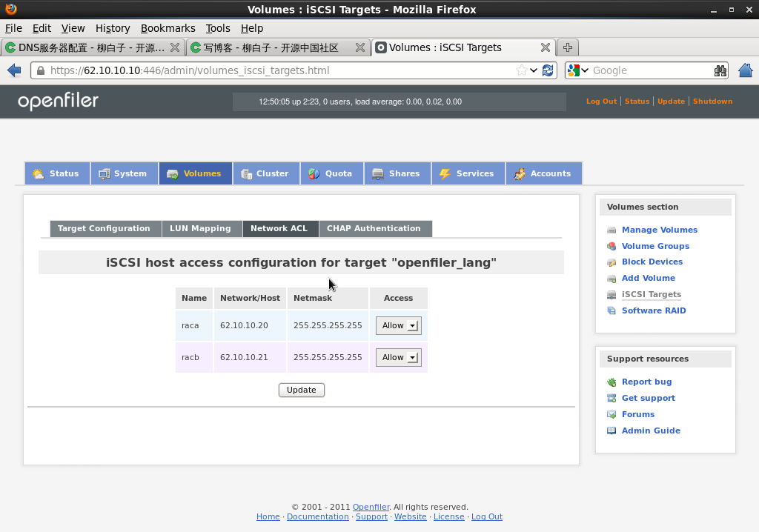The image size is (759, 532).
Task: Switch to the LUN Mapping tab
Action: click(x=200, y=228)
